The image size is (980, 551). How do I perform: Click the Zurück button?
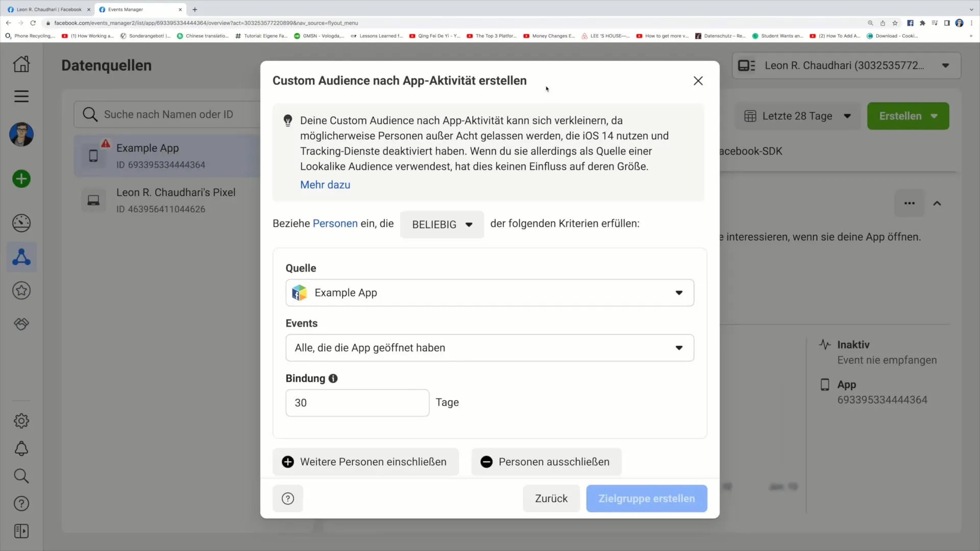pyautogui.click(x=551, y=498)
